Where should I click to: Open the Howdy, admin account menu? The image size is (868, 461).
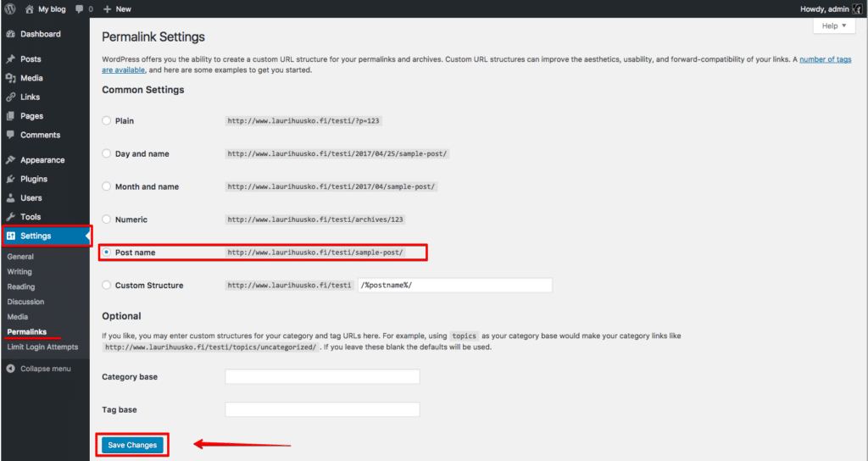click(832, 9)
